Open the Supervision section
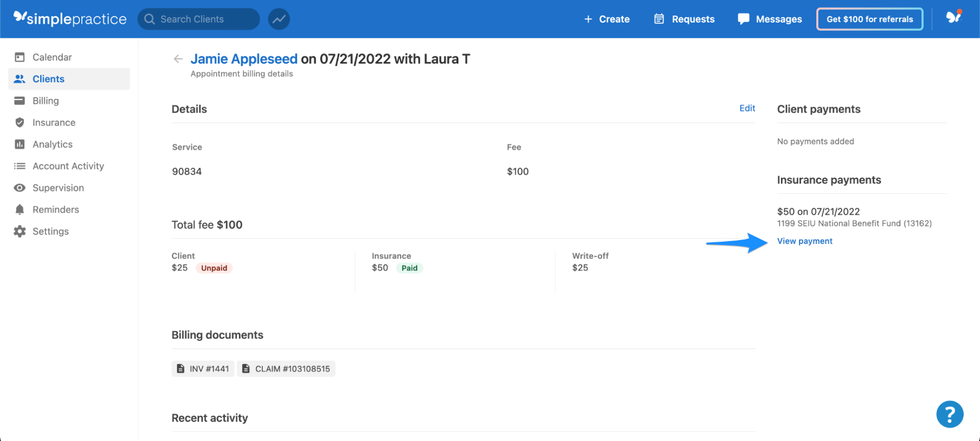Image resolution: width=980 pixels, height=441 pixels. coord(58,188)
